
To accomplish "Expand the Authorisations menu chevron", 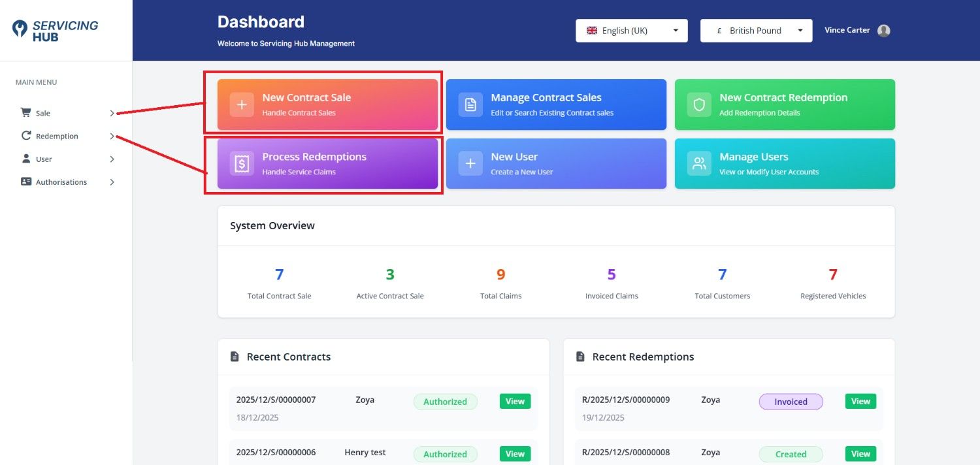I will point(112,182).
